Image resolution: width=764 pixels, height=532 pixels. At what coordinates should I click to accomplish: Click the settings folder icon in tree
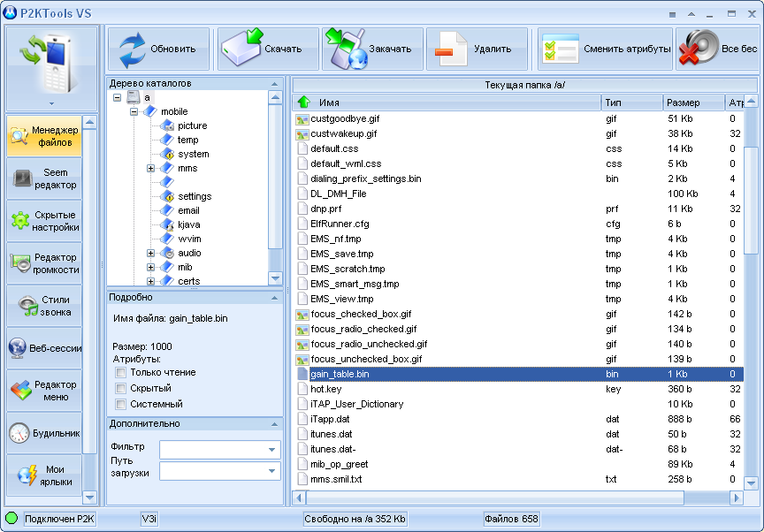(x=167, y=196)
